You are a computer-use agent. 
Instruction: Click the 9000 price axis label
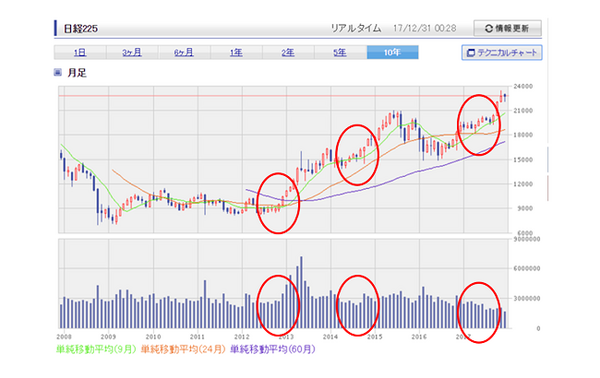(526, 209)
